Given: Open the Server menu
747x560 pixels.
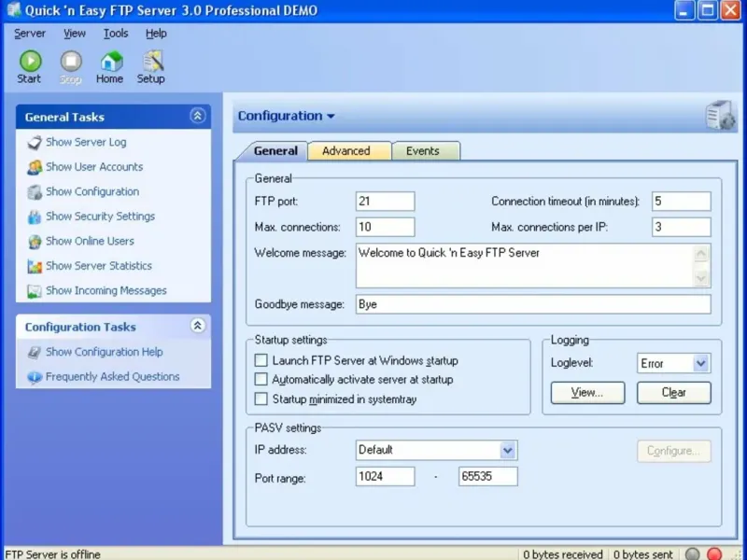Looking at the screenshot, I should [x=30, y=34].
